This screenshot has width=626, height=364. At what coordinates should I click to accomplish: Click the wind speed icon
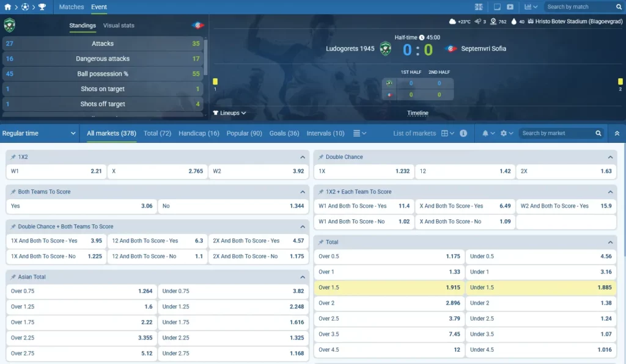point(478,21)
